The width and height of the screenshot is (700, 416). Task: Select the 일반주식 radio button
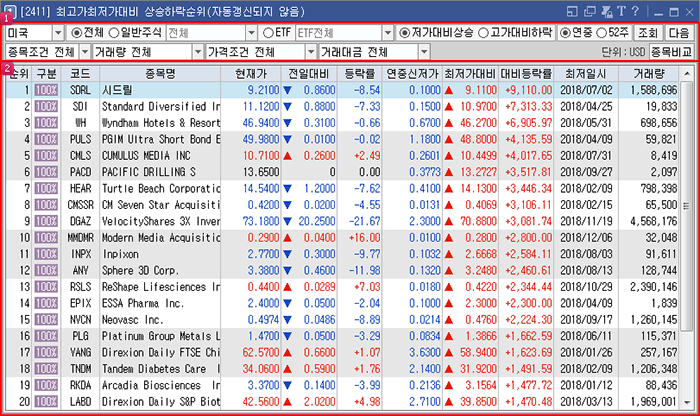[114, 33]
